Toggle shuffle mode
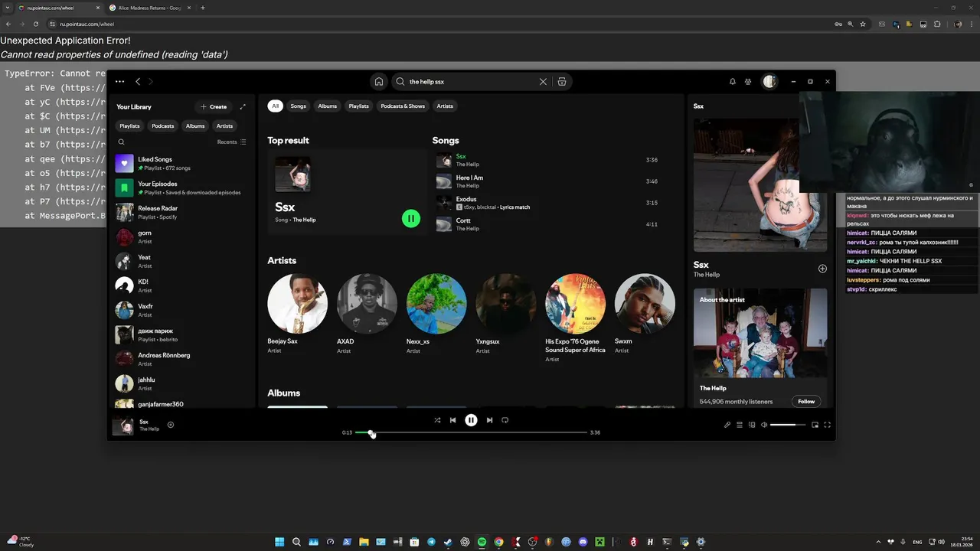 (437, 420)
